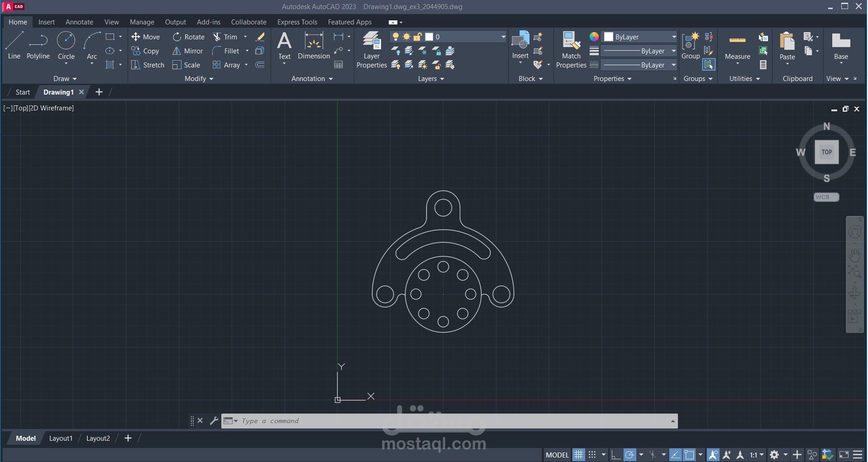Select the Line tool
868x462 pixels.
click(13, 45)
